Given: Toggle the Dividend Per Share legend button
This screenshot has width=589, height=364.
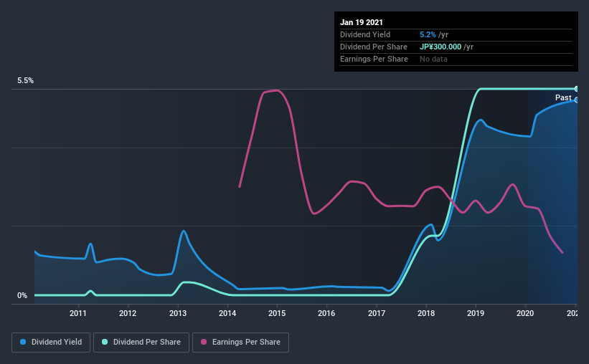Looking at the screenshot, I should 141,343.
